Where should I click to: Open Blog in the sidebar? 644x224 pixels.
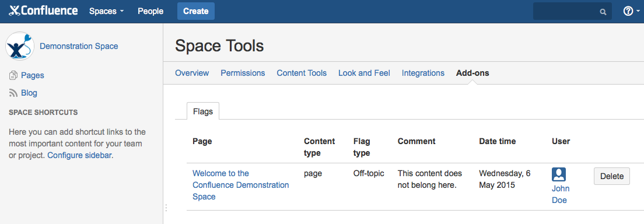tap(29, 93)
